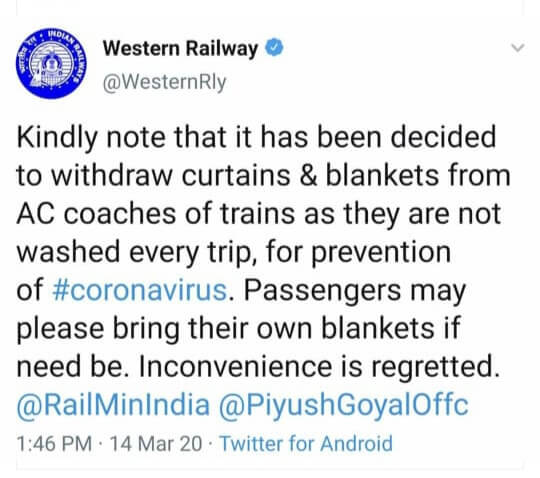Click the locomotive emblem inside the logo
The height and width of the screenshot is (478, 540).
pos(51,65)
